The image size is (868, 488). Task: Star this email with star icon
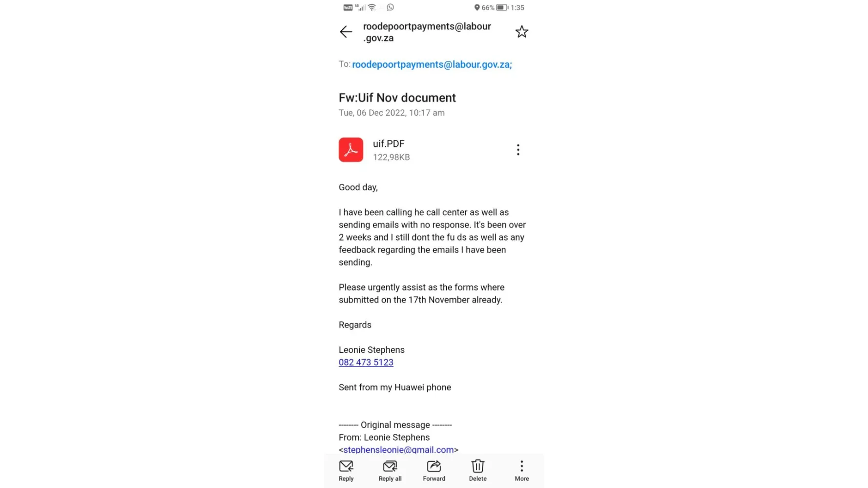522,32
